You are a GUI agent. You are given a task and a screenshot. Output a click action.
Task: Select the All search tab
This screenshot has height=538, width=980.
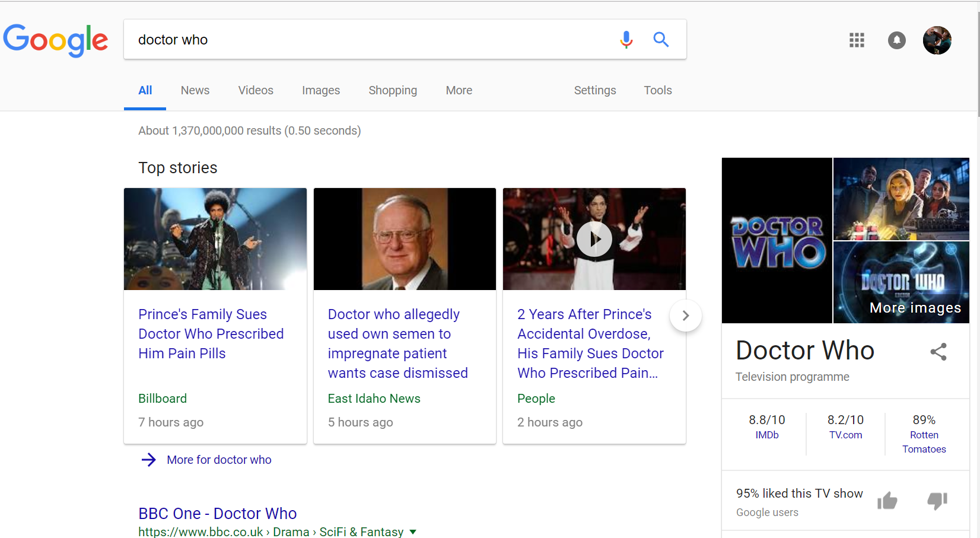[x=145, y=90]
